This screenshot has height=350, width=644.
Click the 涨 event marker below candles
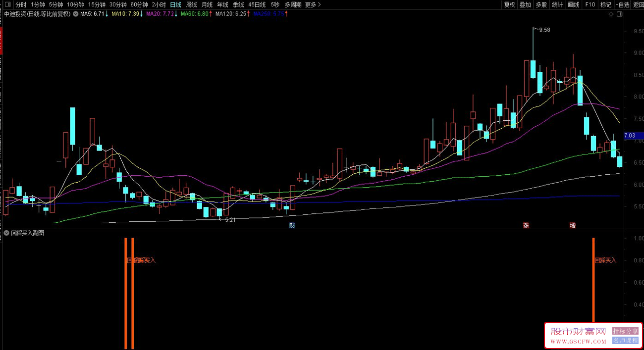(x=526, y=225)
